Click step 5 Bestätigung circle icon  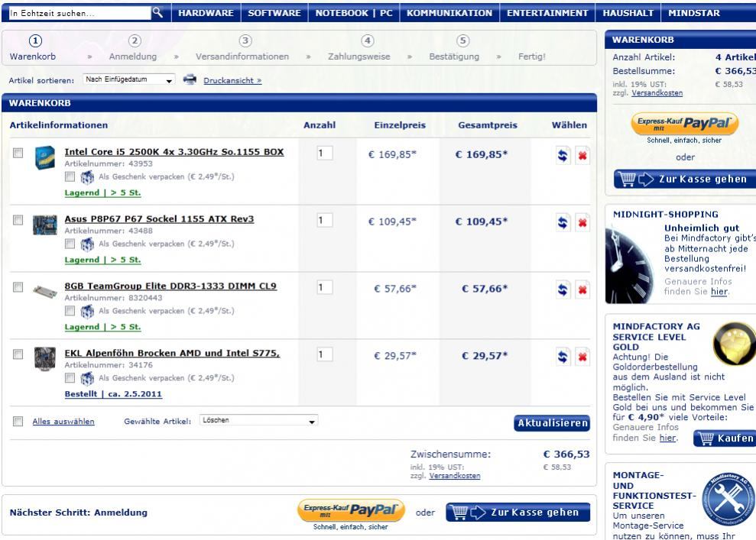pos(463,41)
